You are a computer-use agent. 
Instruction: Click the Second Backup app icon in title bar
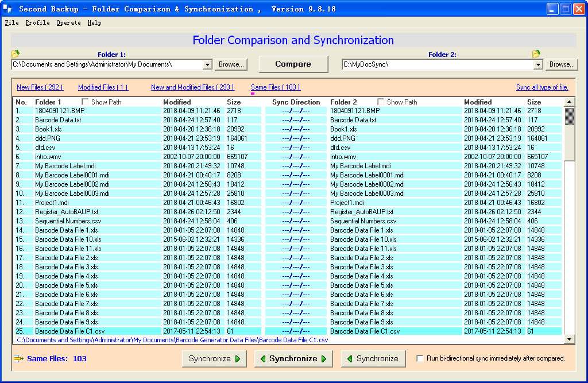pyautogui.click(x=7, y=9)
